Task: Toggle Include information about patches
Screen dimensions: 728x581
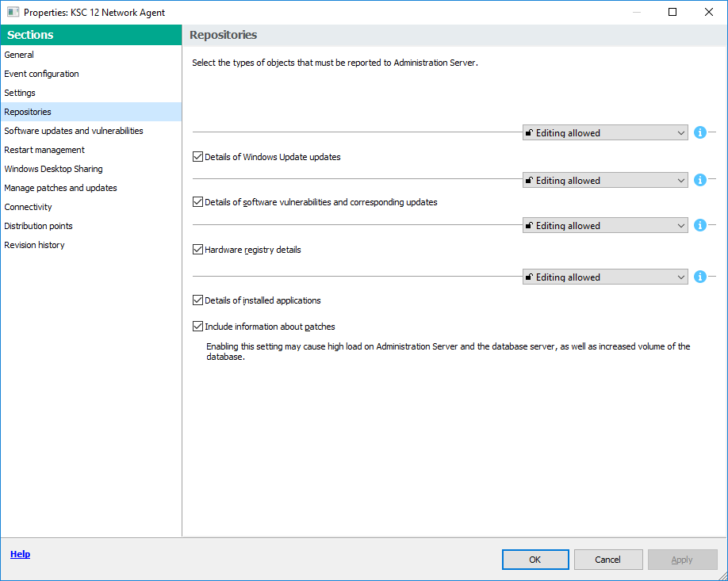Action: click(198, 327)
